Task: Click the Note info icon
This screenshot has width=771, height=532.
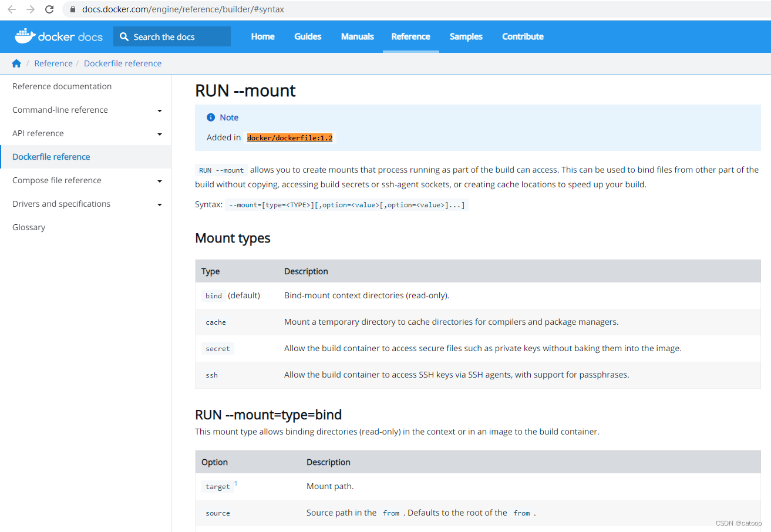Action: click(x=211, y=117)
